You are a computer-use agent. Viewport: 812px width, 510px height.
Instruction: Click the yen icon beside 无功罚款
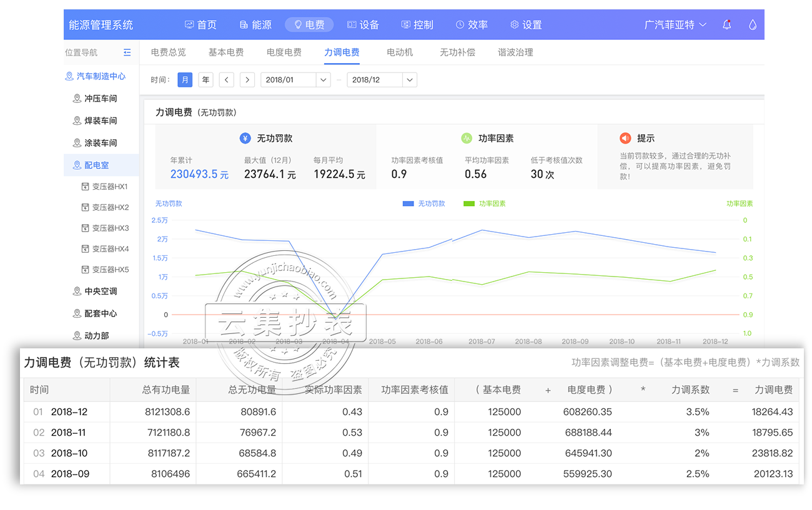[x=245, y=139]
